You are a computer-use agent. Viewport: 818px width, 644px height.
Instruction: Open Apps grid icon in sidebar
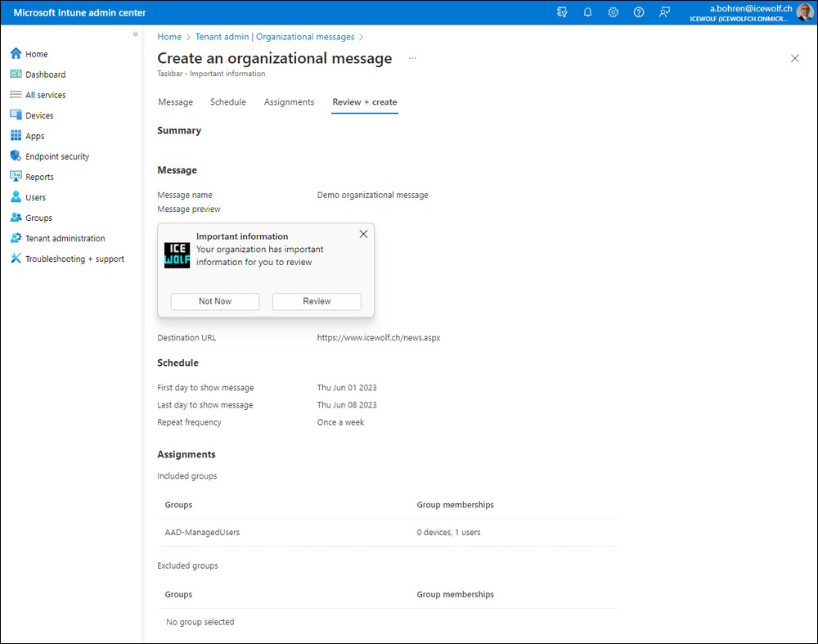[x=16, y=136]
